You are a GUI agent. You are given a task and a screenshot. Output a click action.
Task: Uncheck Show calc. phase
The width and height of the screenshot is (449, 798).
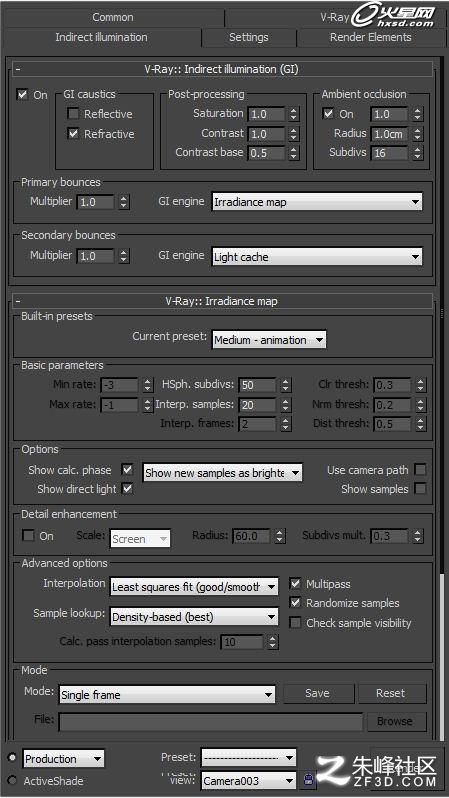click(127, 469)
